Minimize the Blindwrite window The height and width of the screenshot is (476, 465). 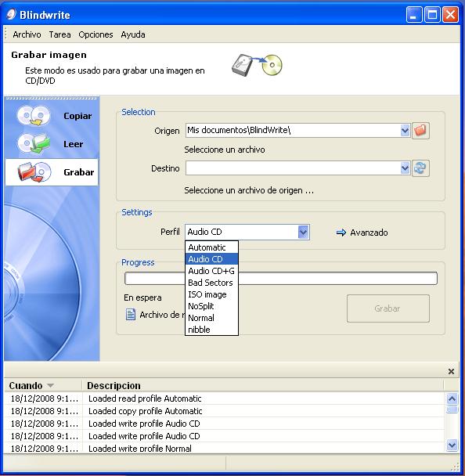click(413, 15)
